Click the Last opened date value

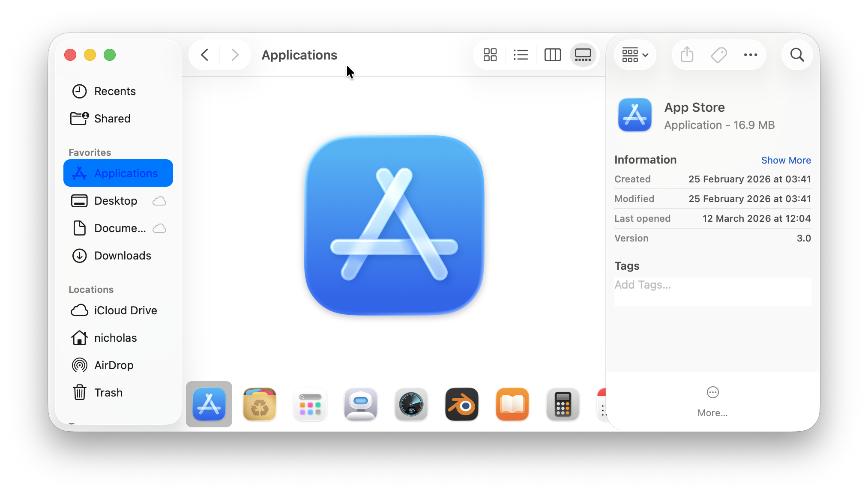click(x=756, y=218)
